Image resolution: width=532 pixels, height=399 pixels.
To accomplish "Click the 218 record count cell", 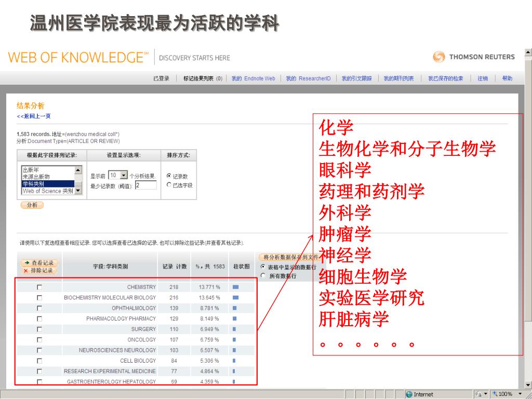I will click(x=174, y=287).
